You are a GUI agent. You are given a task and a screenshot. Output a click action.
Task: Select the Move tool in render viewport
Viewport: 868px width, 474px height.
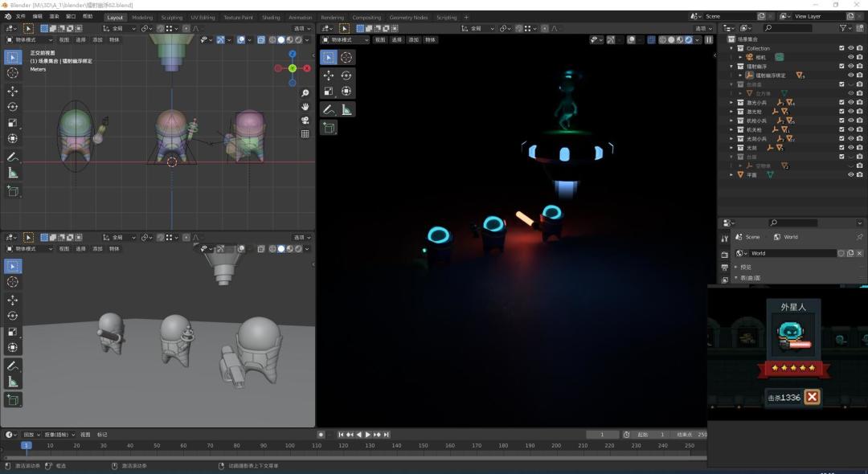tap(328, 75)
